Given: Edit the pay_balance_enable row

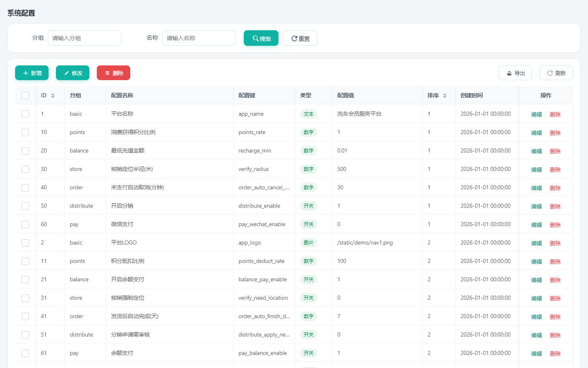Looking at the screenshot, I should tap(537, 354).
